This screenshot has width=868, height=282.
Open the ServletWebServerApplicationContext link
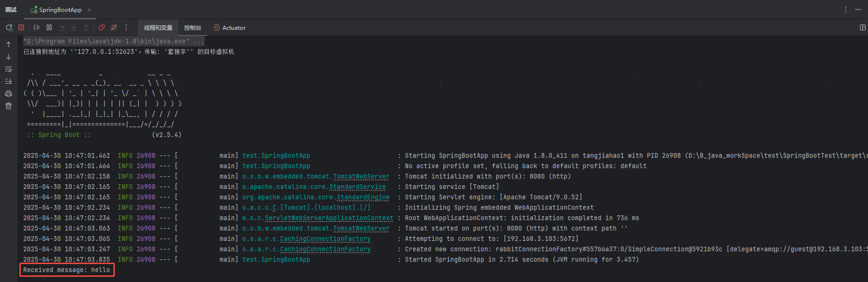point(329,218)
